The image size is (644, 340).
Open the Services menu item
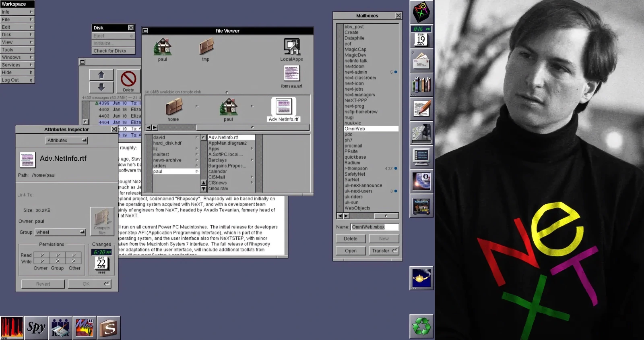pos(17,65)
